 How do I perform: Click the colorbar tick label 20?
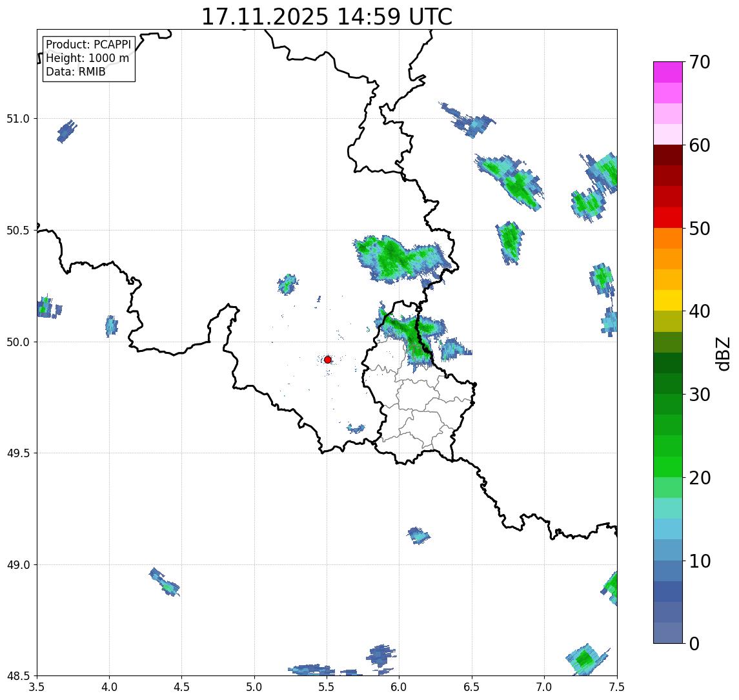pyautogui.click(x=700, y=477)
